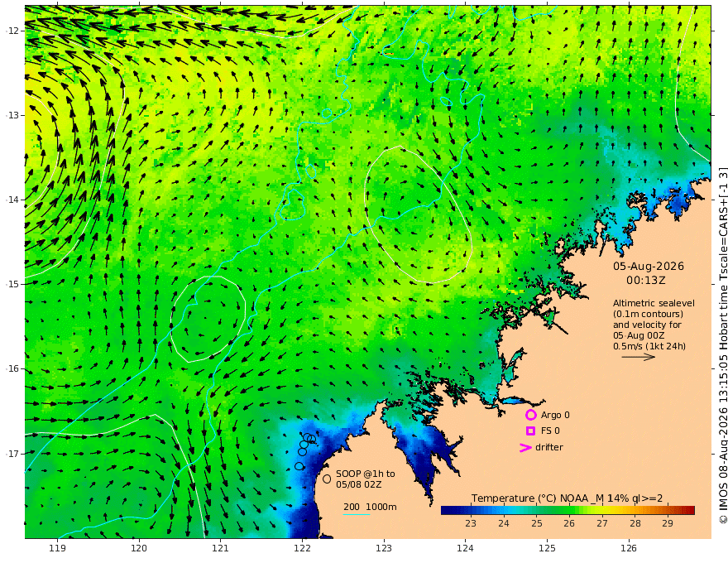728x563 pixels.
Task: Click the Temperature (°C) NOAA colorbar title
Action: (x=567, y=499)
